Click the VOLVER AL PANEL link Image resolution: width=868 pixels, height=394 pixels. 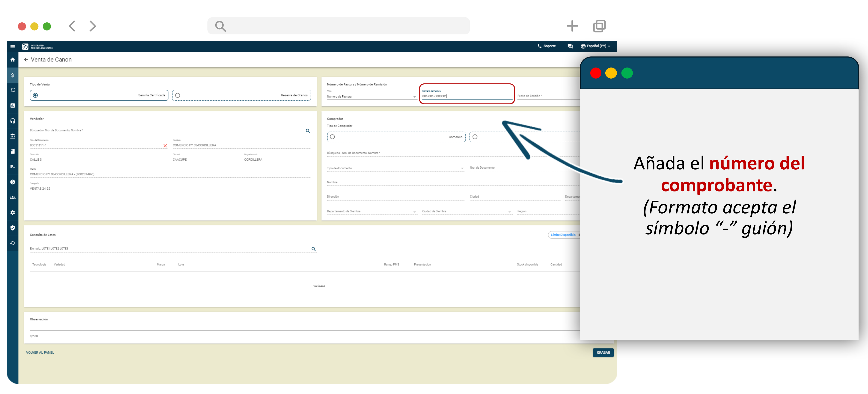(x=40, y=353)
